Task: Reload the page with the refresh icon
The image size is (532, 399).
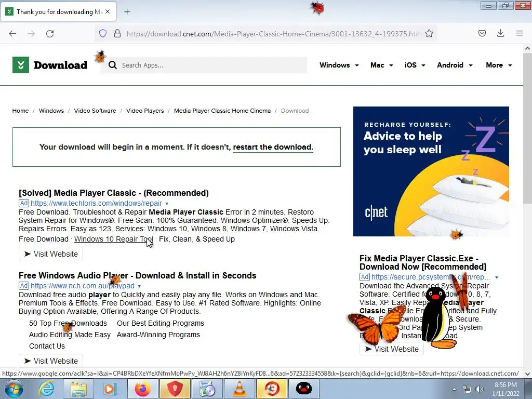Action: (x=50, y=34)
